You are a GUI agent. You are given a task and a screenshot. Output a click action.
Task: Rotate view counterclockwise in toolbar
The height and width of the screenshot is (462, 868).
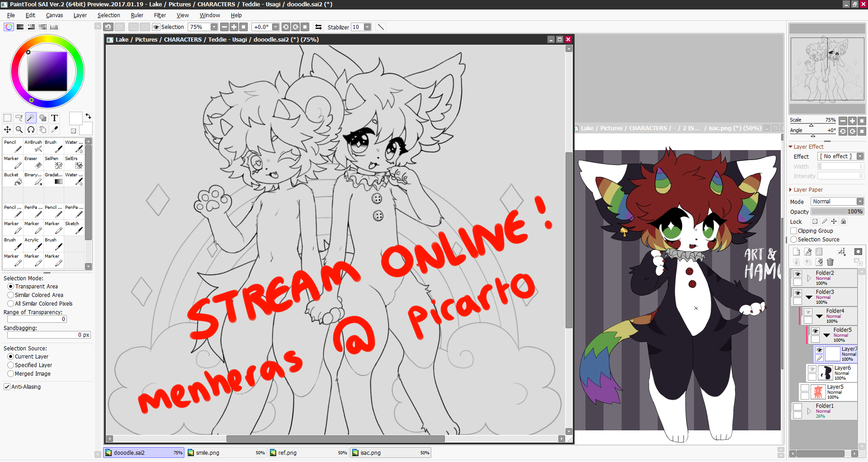click(x=286, y=27)
